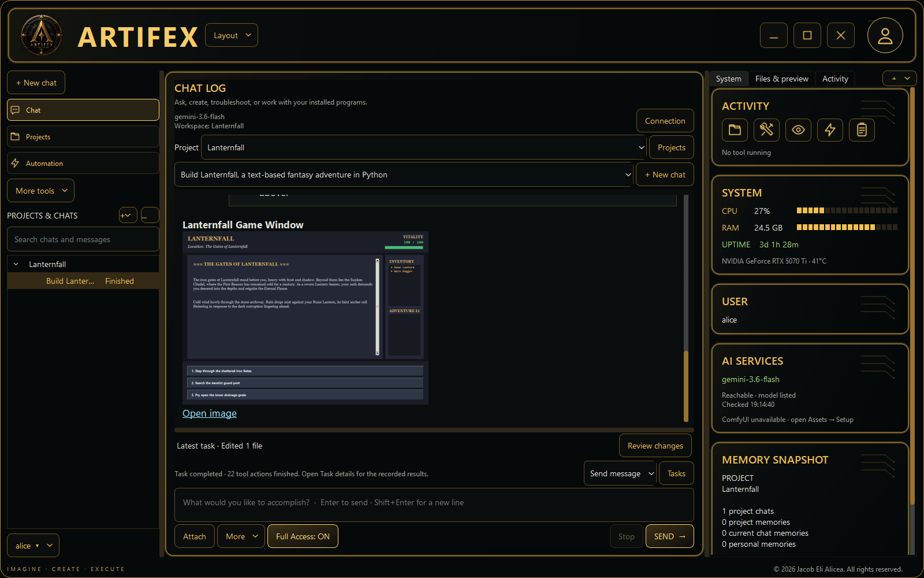Collapse the Lanternfall tree node
The width and height of the screenshot is (924, 578).
[16, 264]
